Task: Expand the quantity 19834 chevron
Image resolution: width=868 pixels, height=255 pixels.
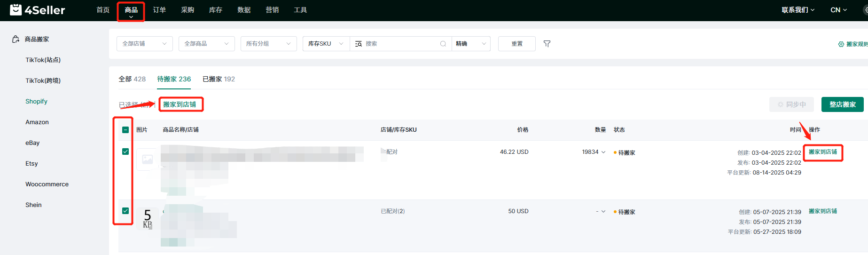Action: 603,152
